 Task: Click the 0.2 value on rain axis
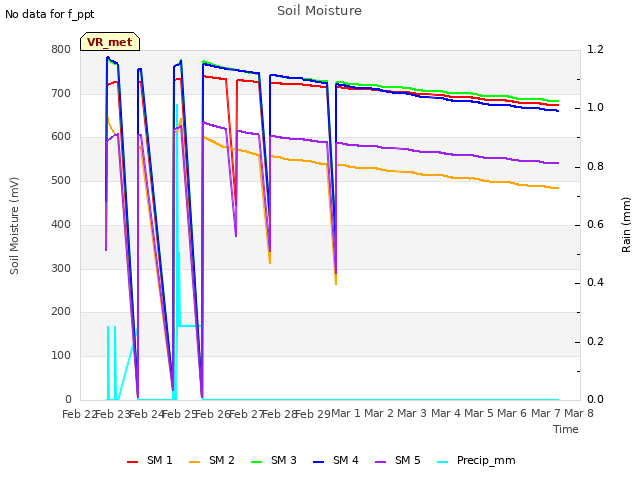[595, 342]
